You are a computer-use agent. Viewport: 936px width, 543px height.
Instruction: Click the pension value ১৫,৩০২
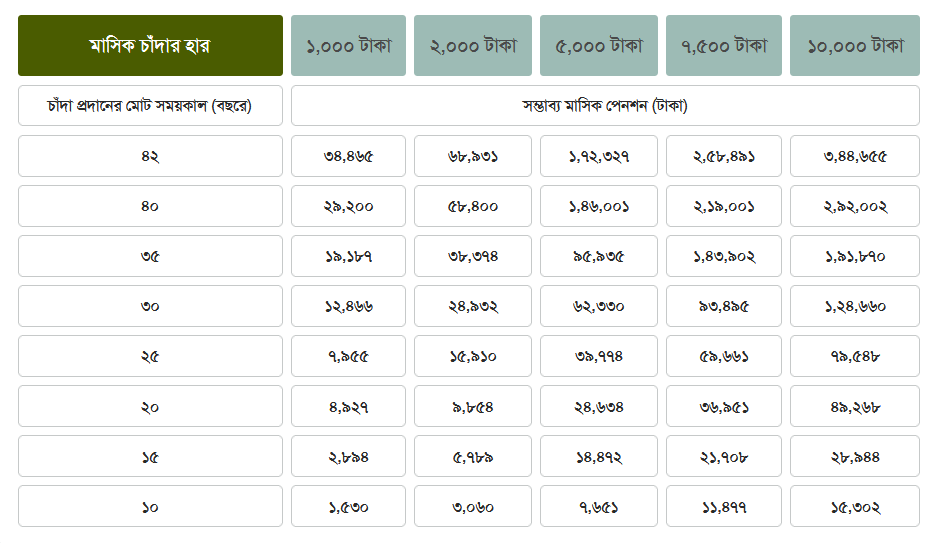pos(854,506)
